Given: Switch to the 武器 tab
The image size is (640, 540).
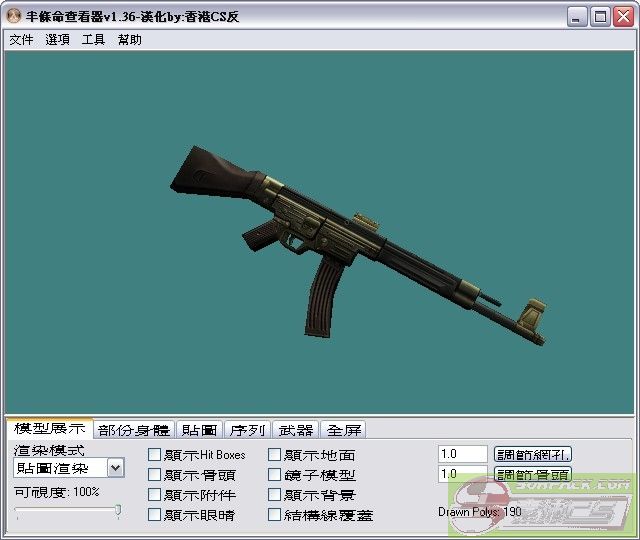Looking at the screenshot, I should 295,430.
